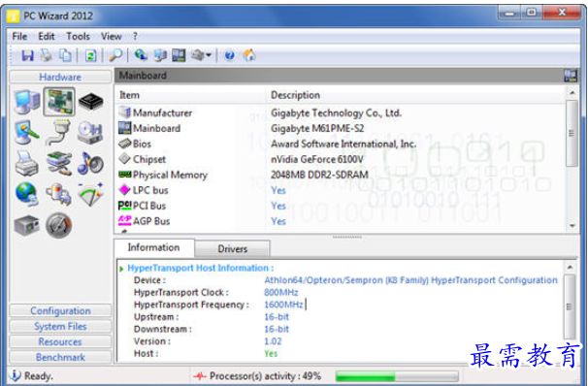The height and width of the screenshot is (386, 588).
Task: Click the Print toolbar icon
Action: point(47,55)
